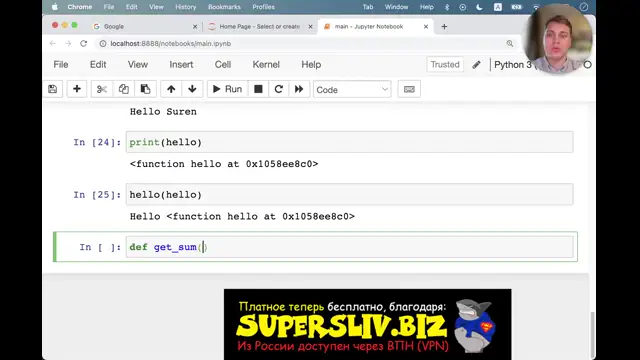Restart the kernel with the circular arrow icon
640x360 pixels.
[x=279, y=89]
